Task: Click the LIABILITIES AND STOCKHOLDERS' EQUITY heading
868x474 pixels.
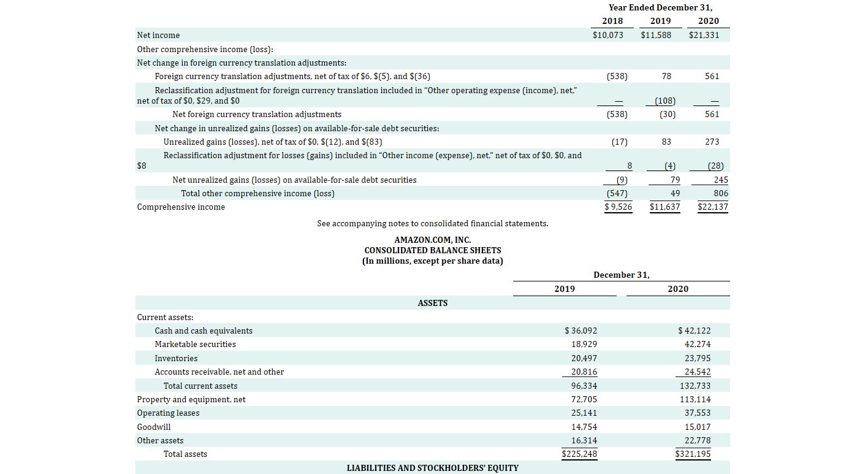Action: 433,467
